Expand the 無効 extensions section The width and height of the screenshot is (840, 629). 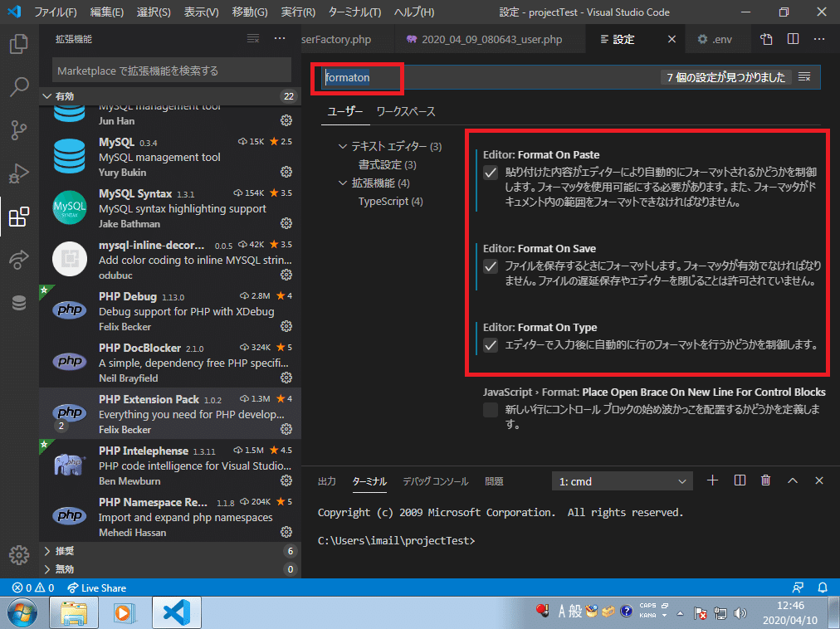click(170, 569)
